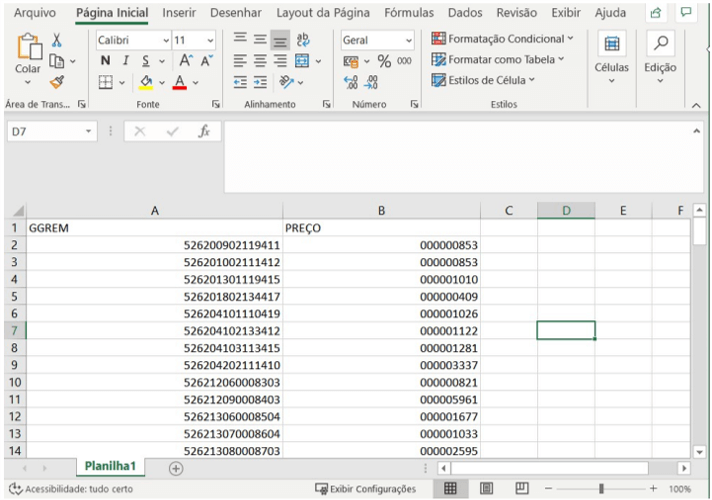Select the format painter brush icon
Image resolution: width=712 pixels, height=500 pixels.
[x=57, y=84]
